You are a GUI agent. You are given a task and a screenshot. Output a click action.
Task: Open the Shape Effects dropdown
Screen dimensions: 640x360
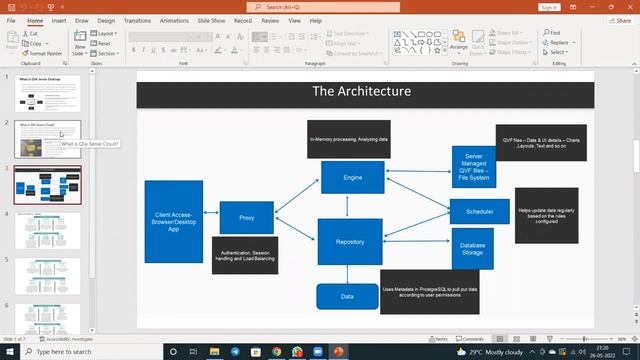click(510, 52)
